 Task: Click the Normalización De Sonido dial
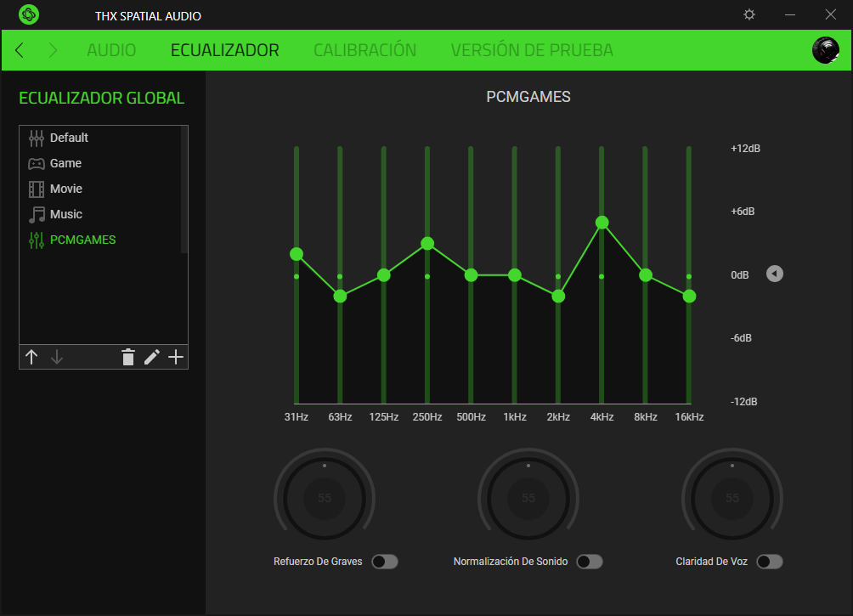(x=528, y=498)
